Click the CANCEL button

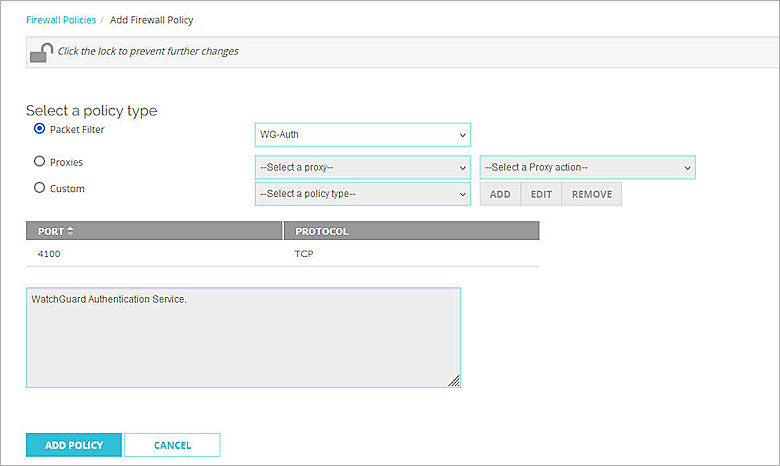coord(172,445)
